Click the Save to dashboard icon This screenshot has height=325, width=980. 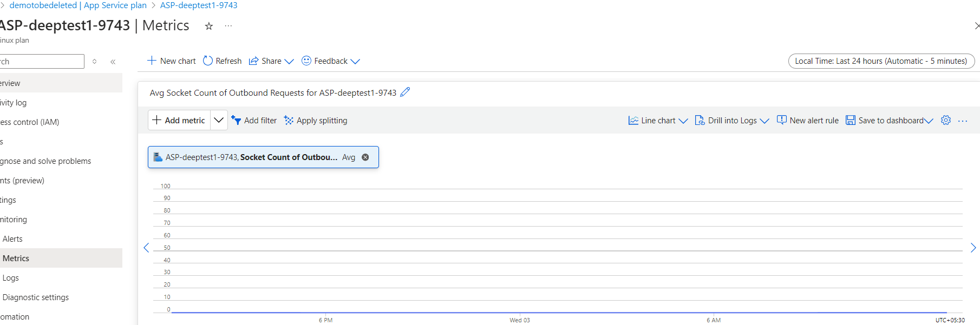pyautogui.click(x=850, y=120)
